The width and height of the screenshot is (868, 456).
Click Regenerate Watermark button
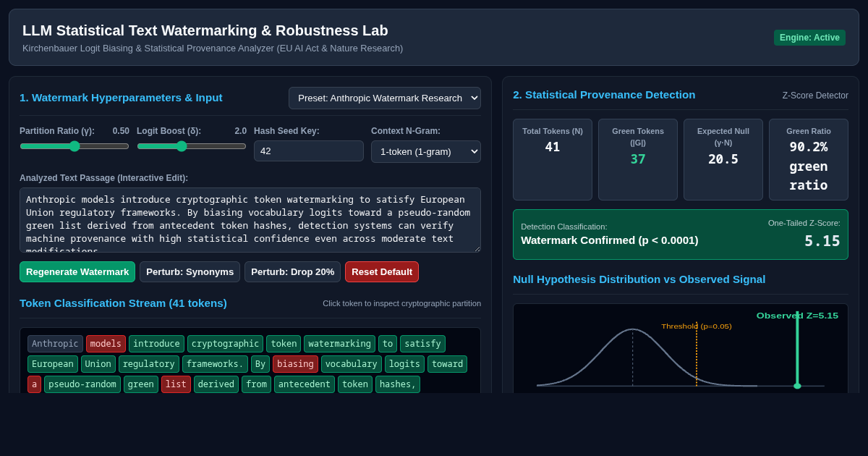coord(77,271)
